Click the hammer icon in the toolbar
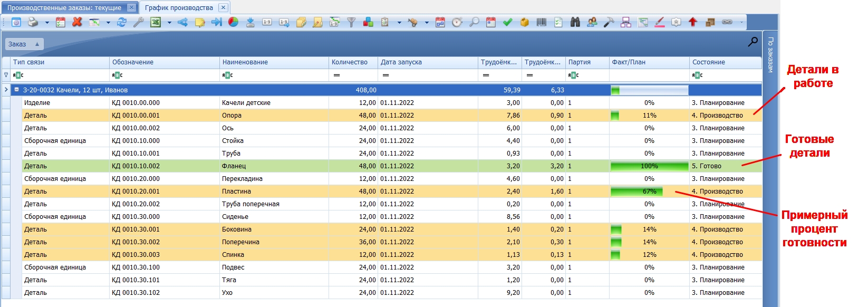The image size is (868, 307). (609, 22)
